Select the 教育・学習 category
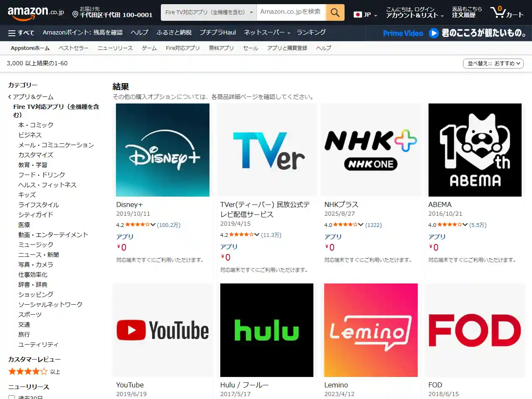532x399 pixels. point(33,165)
